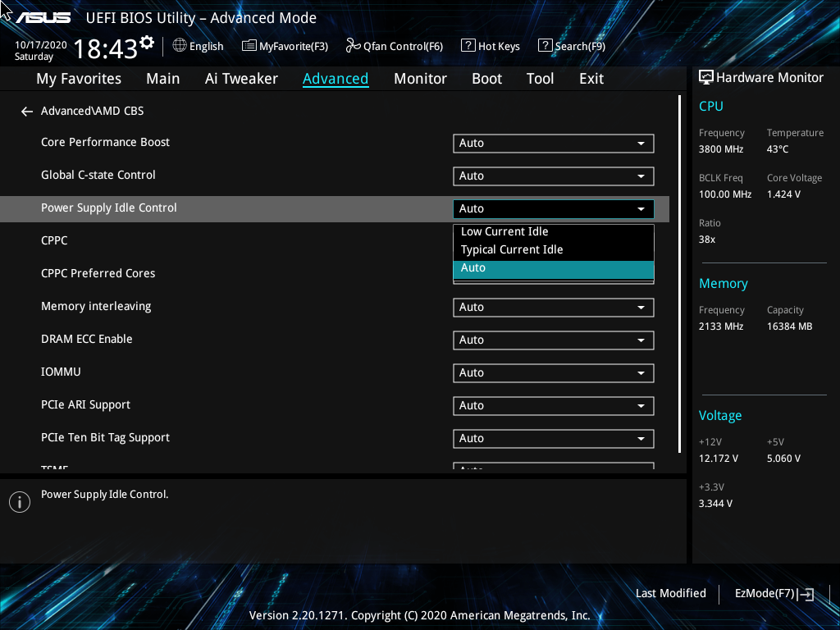Click the +5V reading 5.060 V

(x=783, y=459)
